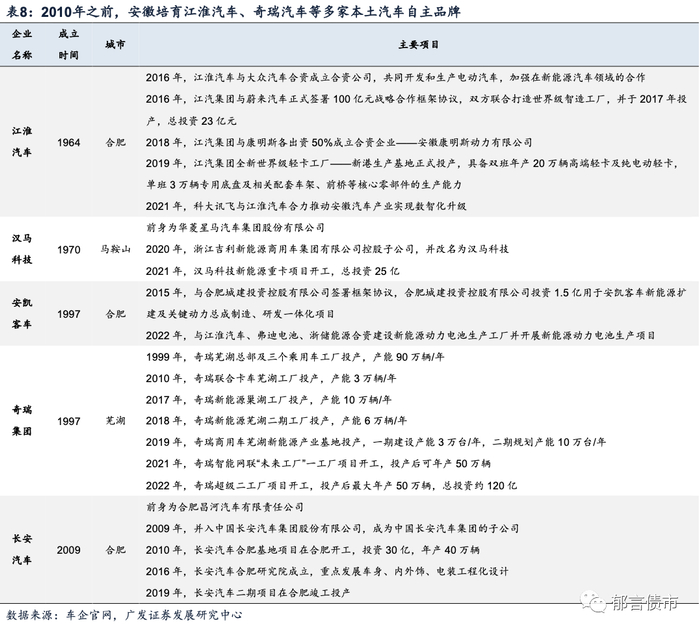This screenshot has height=633, width=700.
Task: Click the 1997 year in 安凯客车 row
Action: [x=68, y=314]
